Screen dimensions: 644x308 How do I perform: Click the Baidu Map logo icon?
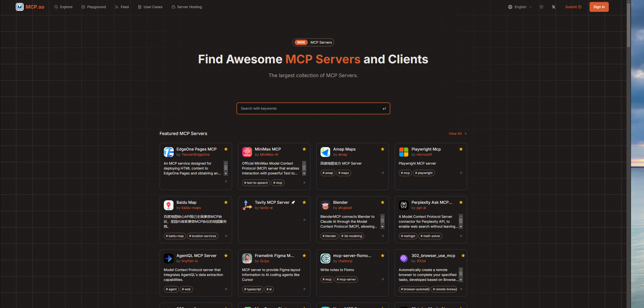169,205
